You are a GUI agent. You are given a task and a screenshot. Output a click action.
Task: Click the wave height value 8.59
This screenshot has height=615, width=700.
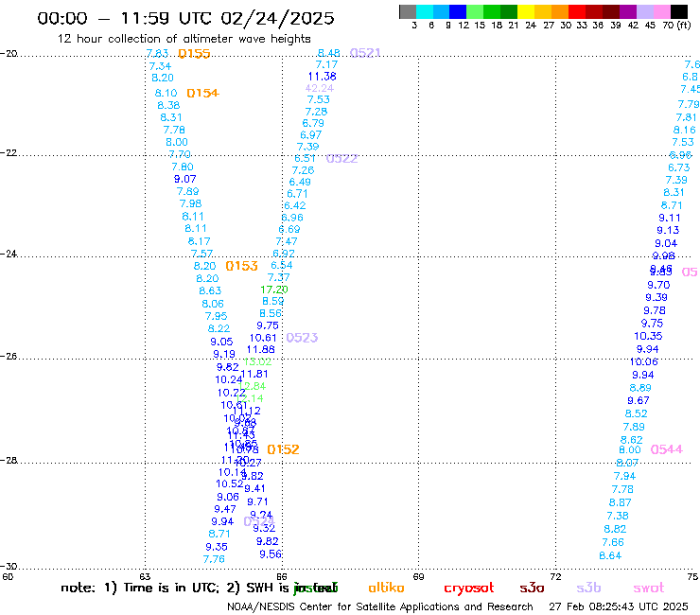tap(272, 301)
